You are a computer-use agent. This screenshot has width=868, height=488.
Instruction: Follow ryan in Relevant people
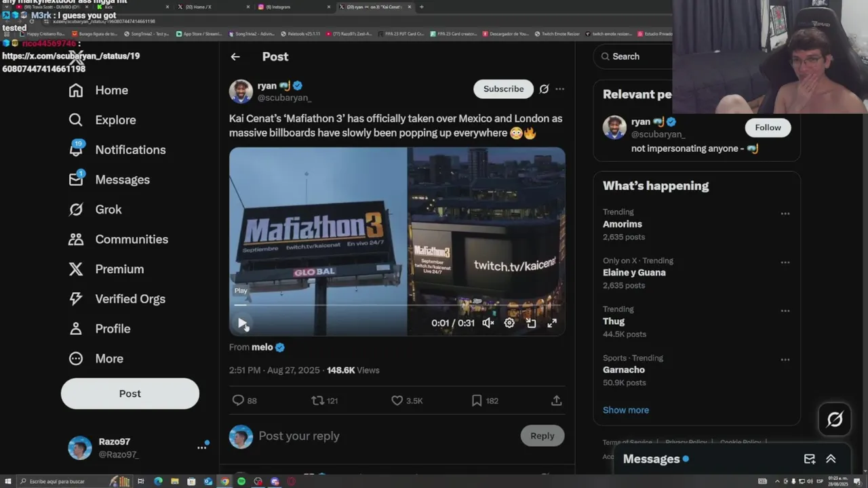click(768, 127)
